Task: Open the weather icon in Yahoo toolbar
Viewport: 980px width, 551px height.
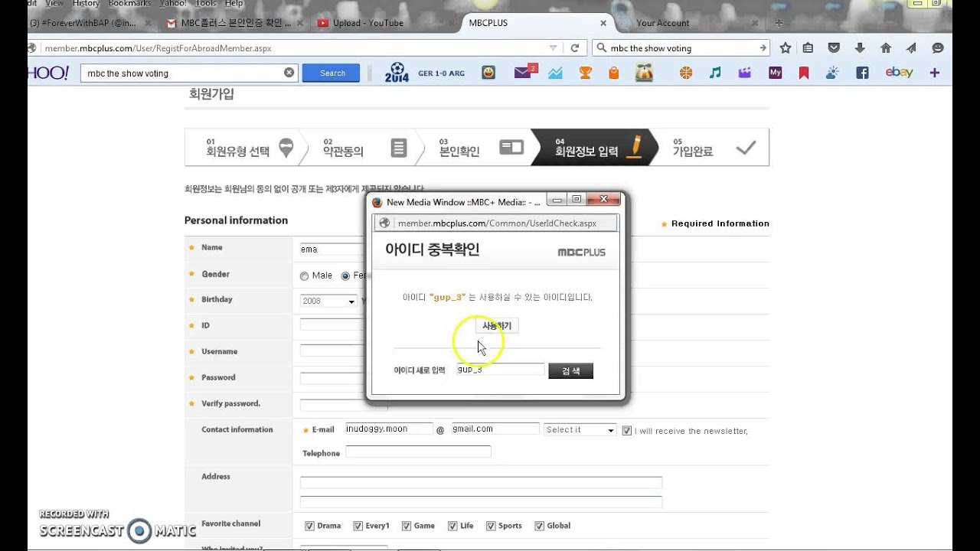Action: pyautogui.click(x=832, y=73)
